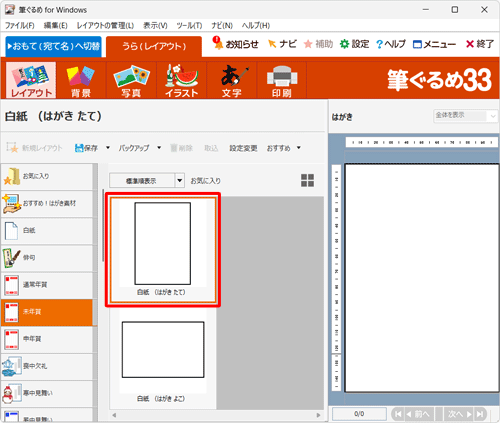Screen dimensions: 500x423
Task: Open the イラスト (Illustration) tool
Action: tap(181, 80)
